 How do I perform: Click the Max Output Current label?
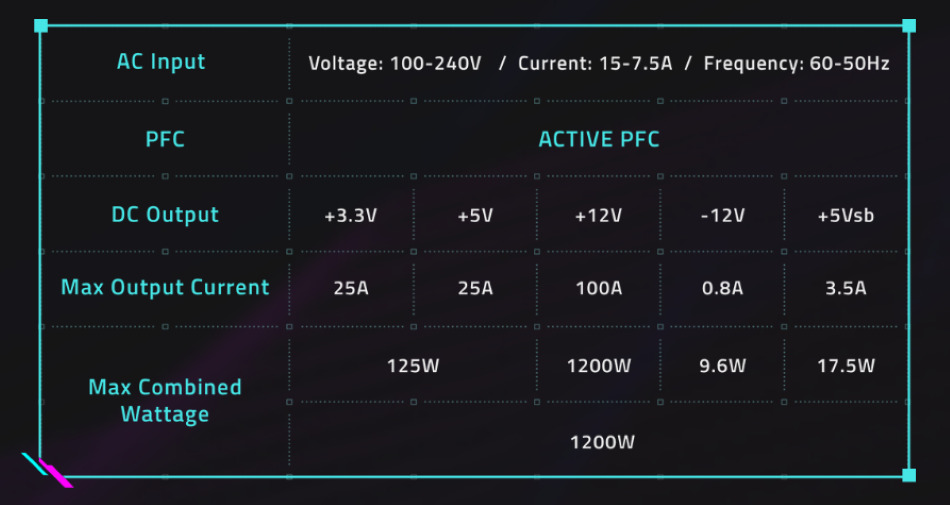(x=165, y=288)
